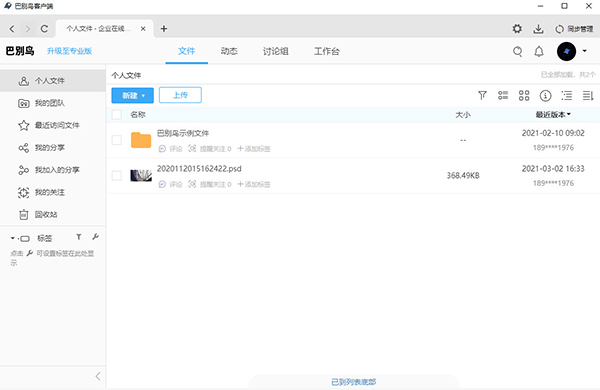The image size is (600, 390).
Task: Click the 368.49KB size value
Action: click(x=463, y=176)
